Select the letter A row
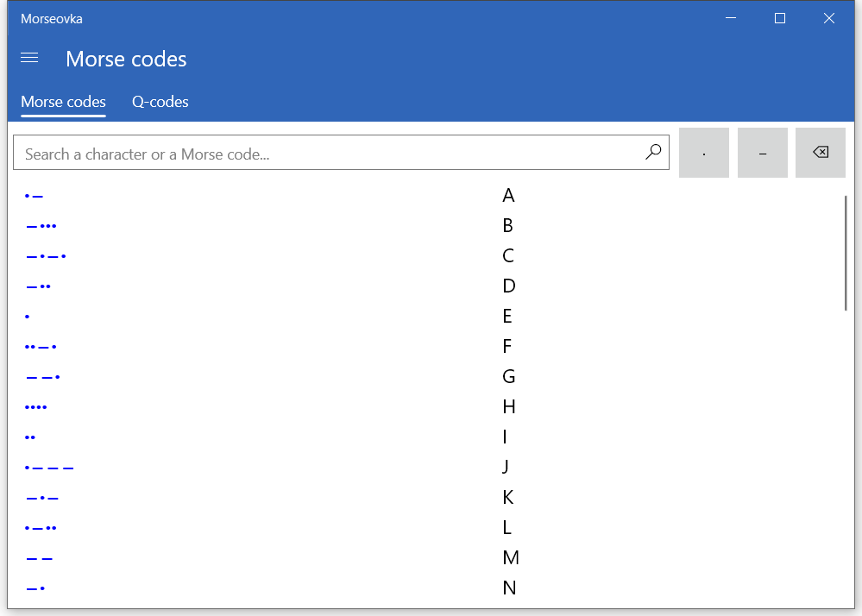The width and height of the screenshot is (862, 616). pyautogui.click(x=508, y=196)
